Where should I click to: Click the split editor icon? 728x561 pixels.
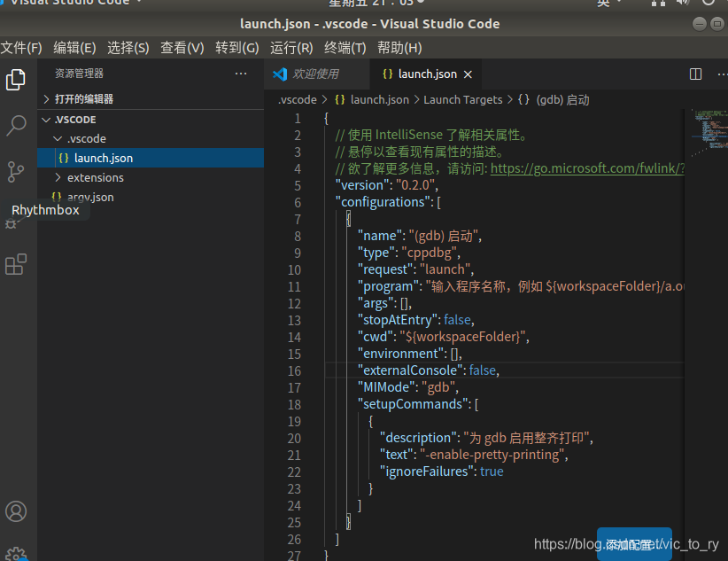click(x=695, y=74)
